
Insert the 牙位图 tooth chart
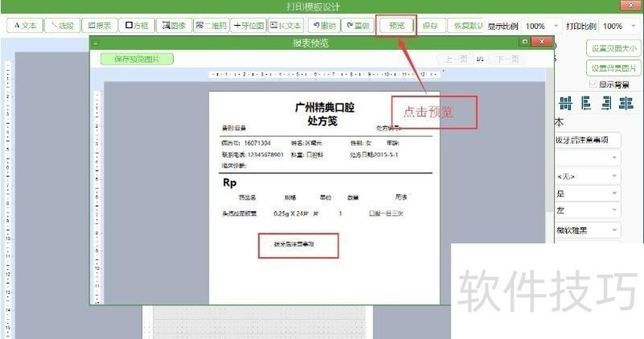point(249,26)
